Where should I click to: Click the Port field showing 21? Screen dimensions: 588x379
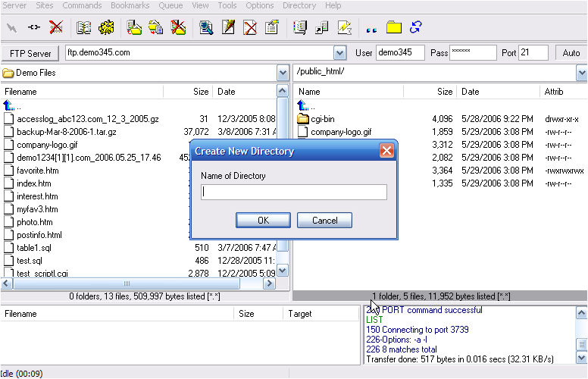533,52
